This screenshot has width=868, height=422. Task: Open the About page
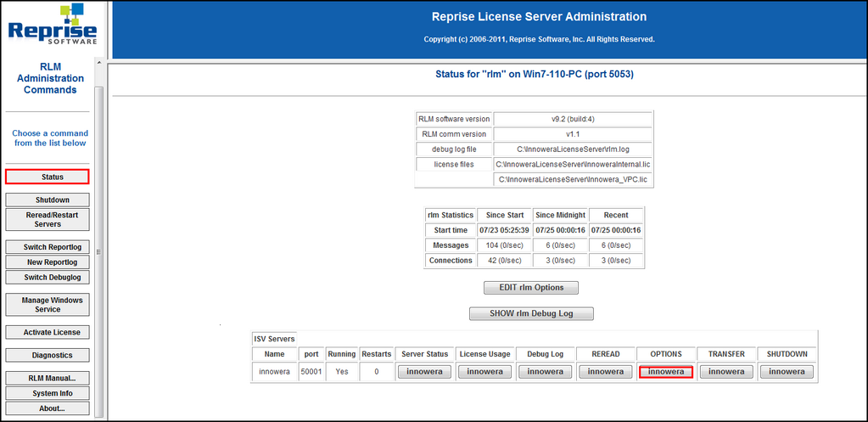(x=47, y=408)
